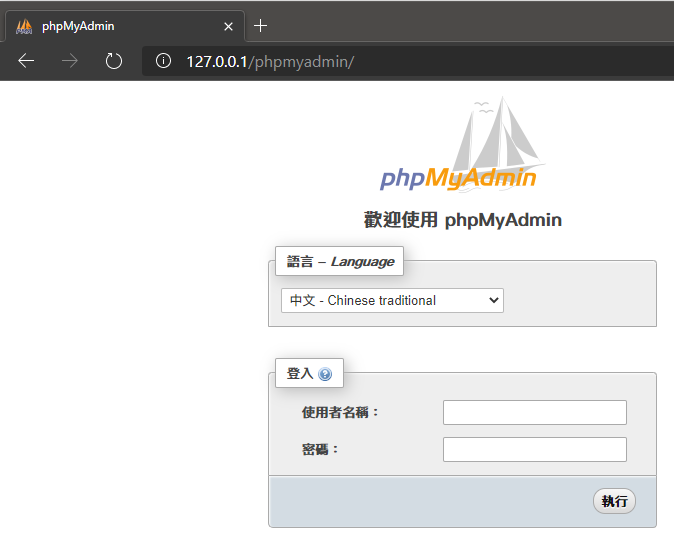The image size is (674, 545).
Task: Expand the Chinese traditional language dropdown
Action: click(x=392, y=300)
